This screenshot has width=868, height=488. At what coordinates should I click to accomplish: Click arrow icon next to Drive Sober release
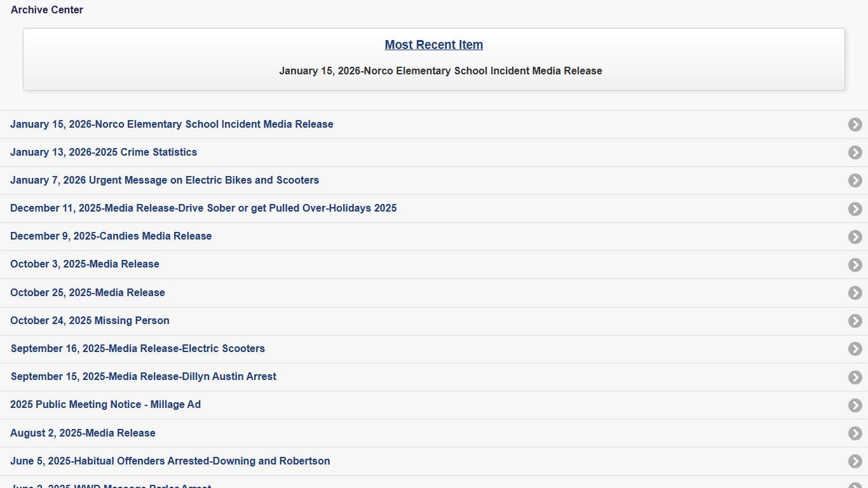(855, 208)
